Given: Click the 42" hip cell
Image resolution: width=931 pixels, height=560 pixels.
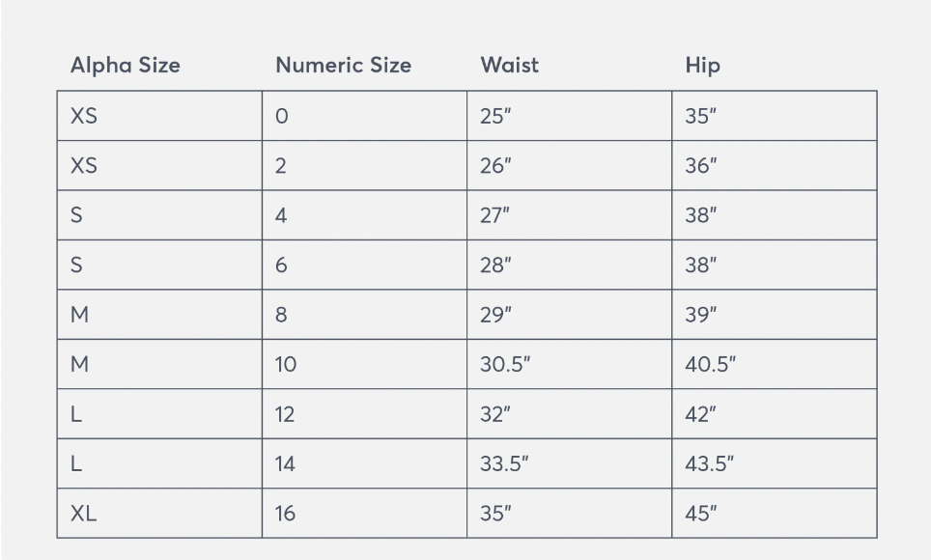Looking at the screenshot, I should tap(775, 414).
